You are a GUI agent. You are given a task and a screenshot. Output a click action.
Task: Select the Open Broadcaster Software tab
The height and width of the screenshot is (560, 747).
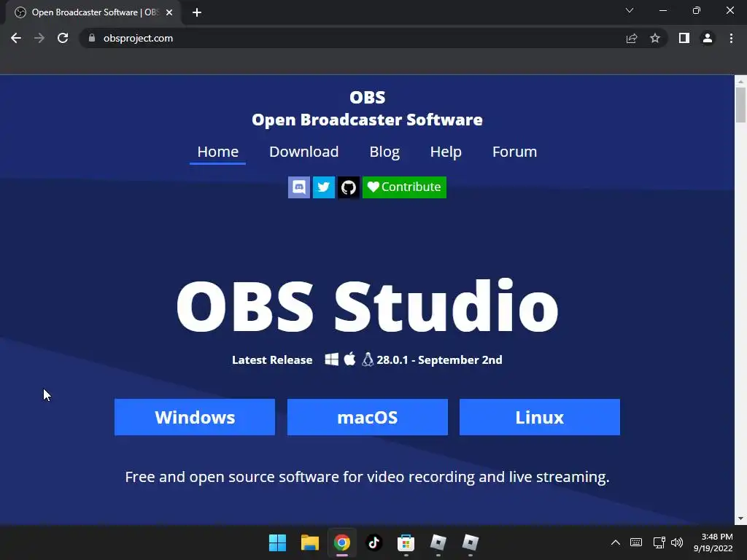click(x=93, y=12)
